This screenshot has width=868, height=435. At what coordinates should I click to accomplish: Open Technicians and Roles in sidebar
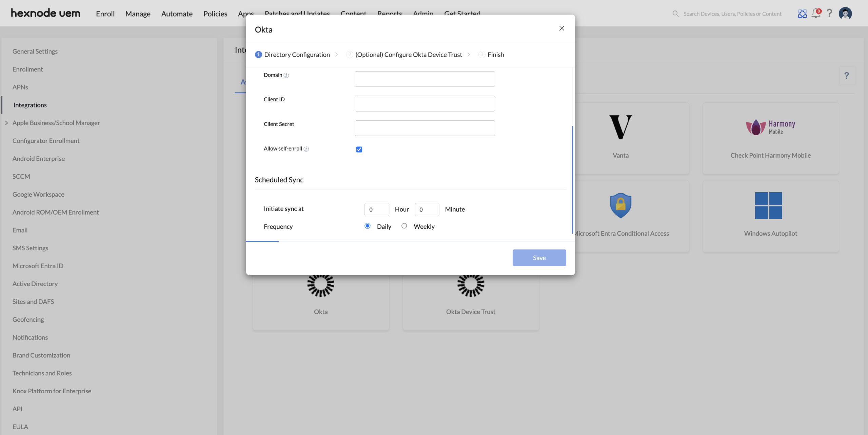point(42,373)
